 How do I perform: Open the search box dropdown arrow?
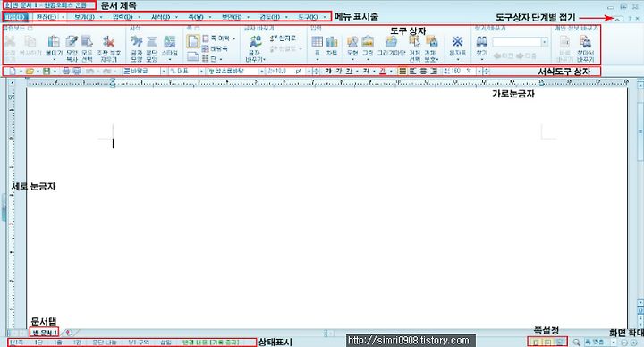(x=545, y=42)
